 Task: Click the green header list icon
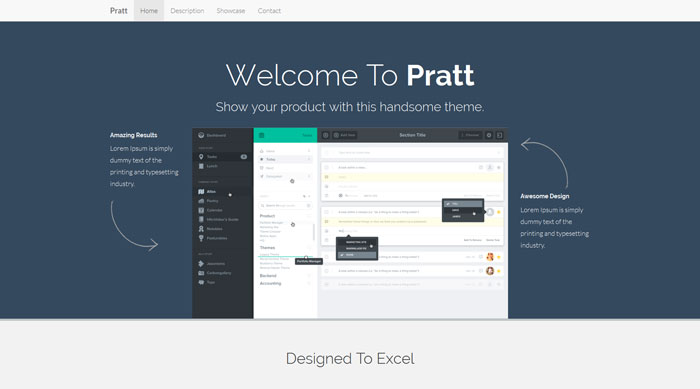point(262,135)
